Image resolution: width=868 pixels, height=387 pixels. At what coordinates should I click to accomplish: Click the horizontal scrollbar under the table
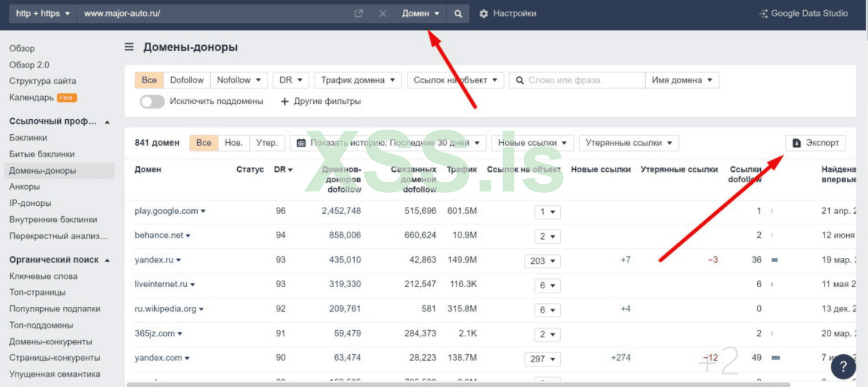401,385
